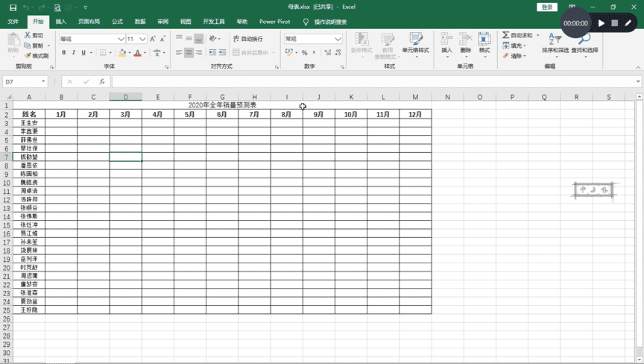Viewport: 644px width, 364px height.
Task: Toggle center horizontal alignment
Action: click(189, 52)
